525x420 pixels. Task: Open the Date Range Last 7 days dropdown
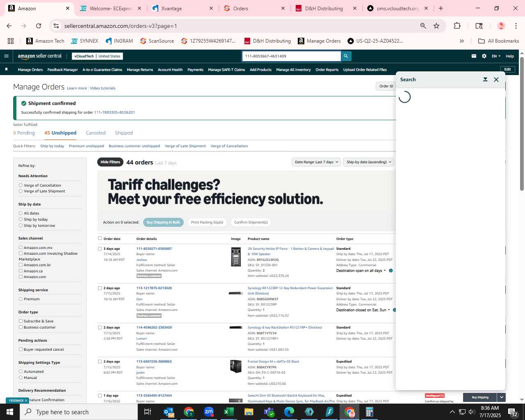[316, 162]
